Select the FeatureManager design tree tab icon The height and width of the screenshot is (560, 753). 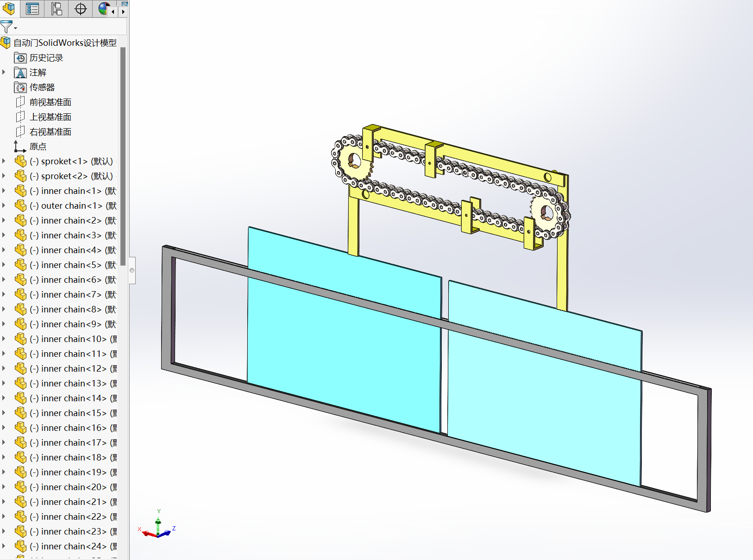point(9,9)
